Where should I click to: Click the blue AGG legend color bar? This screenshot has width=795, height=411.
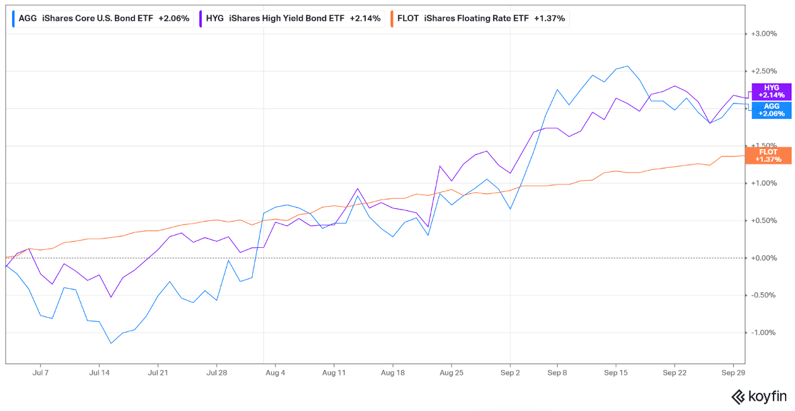coord(13,17)
